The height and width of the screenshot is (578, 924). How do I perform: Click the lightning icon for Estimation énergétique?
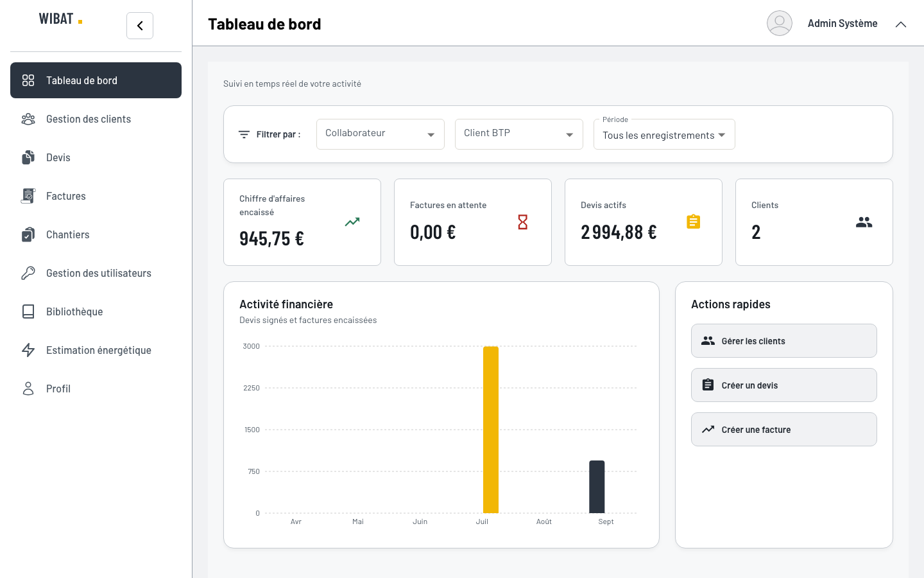coord(28,350)
